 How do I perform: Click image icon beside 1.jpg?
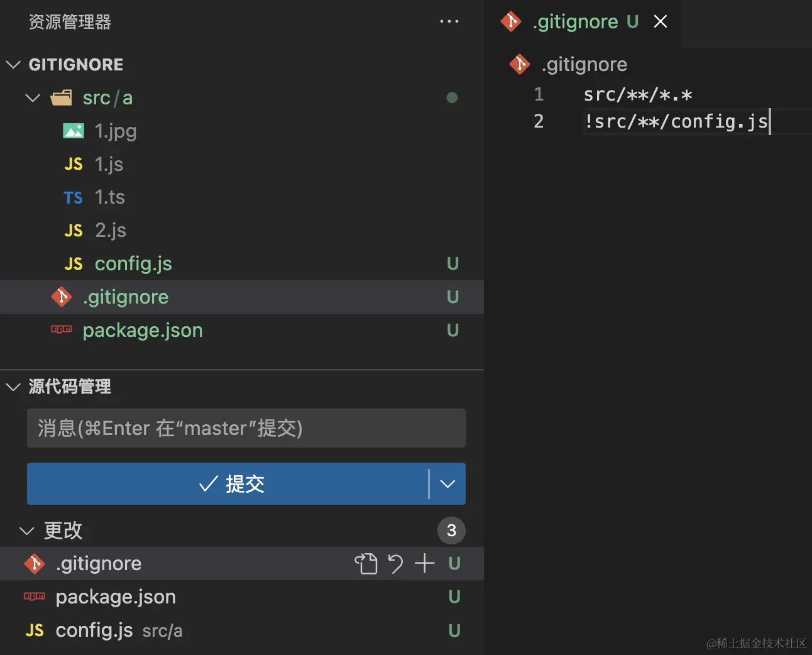tap(74, 131)
